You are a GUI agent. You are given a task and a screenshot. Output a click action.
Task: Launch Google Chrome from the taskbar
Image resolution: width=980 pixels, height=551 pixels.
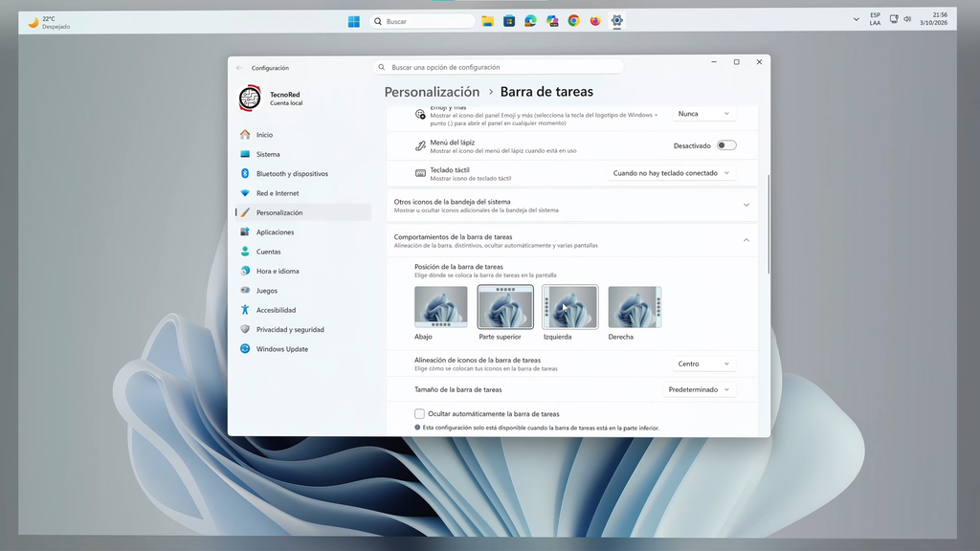pyautogui.click(x=574, y=21)
